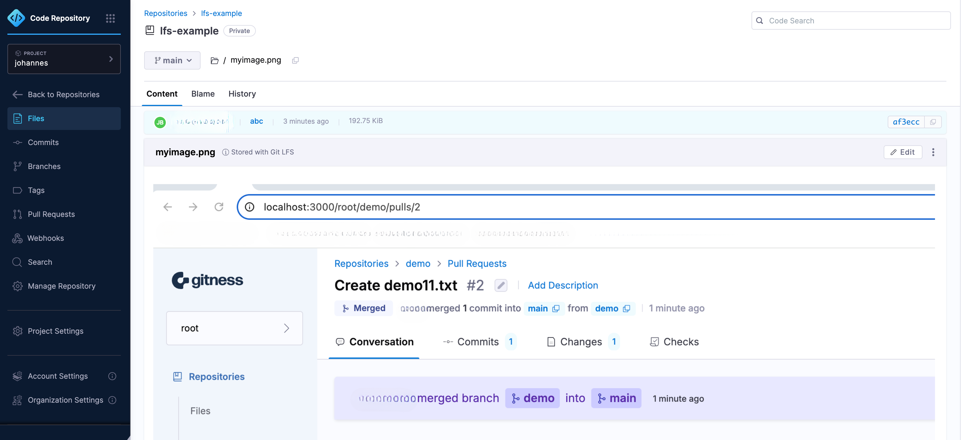This screenshot has width=980, height=440.
Task: Go Back to Repositories
Action: [63, 94]
